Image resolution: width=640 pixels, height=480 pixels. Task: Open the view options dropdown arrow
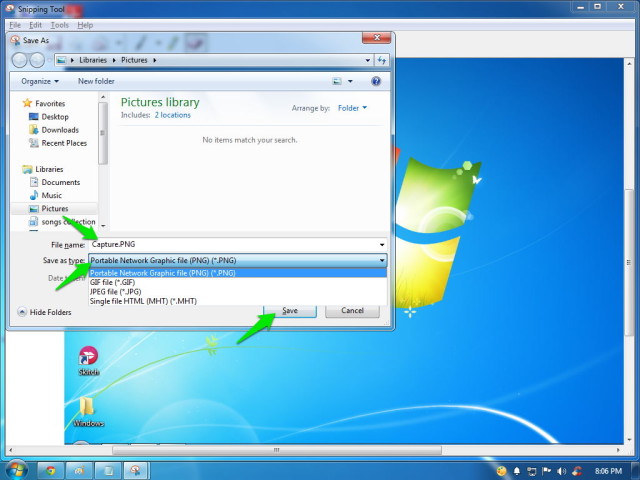click(x=350, y=81)
